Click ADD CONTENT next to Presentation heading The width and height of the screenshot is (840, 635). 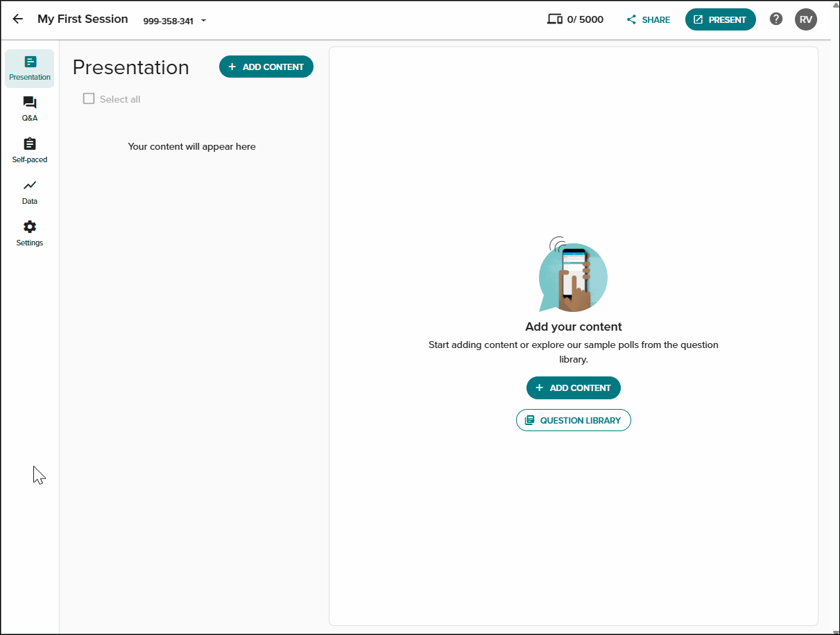(266, 67)
